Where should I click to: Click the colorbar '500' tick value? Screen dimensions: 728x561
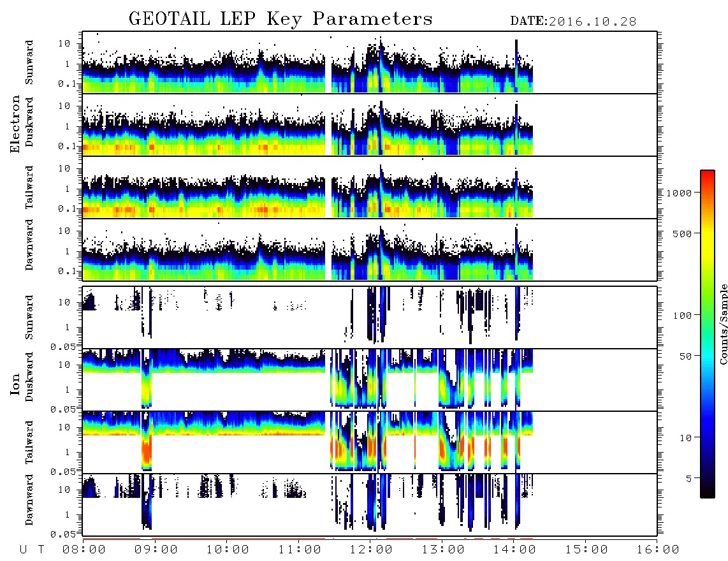point(682,233)
